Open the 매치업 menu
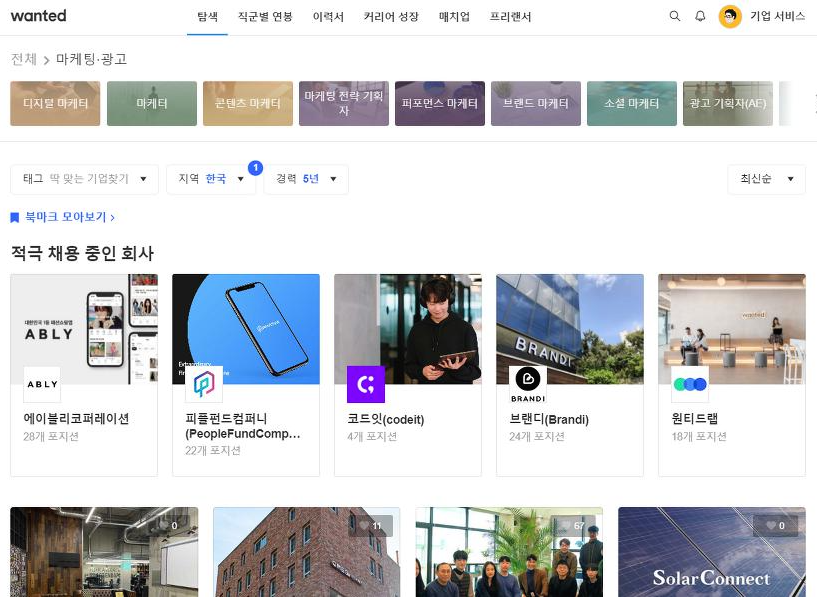 454,17
